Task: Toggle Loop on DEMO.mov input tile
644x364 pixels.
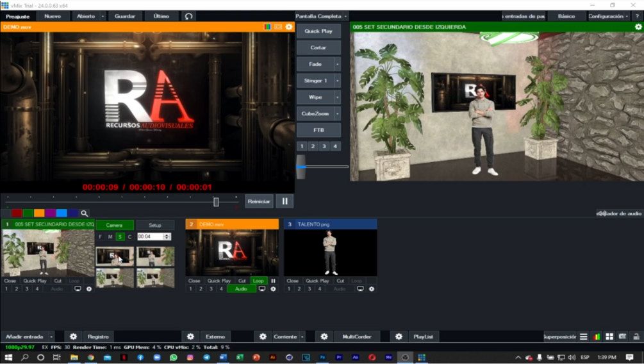Action: coord(258,281)
